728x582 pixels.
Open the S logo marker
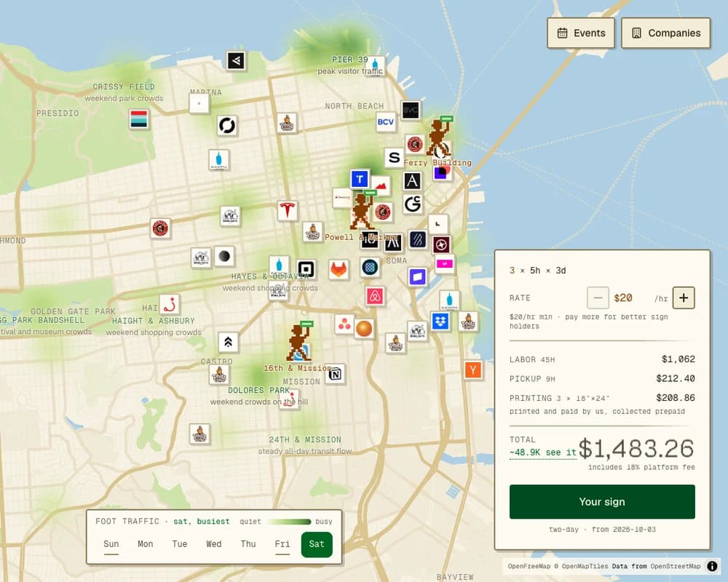[x=394, y=158]
